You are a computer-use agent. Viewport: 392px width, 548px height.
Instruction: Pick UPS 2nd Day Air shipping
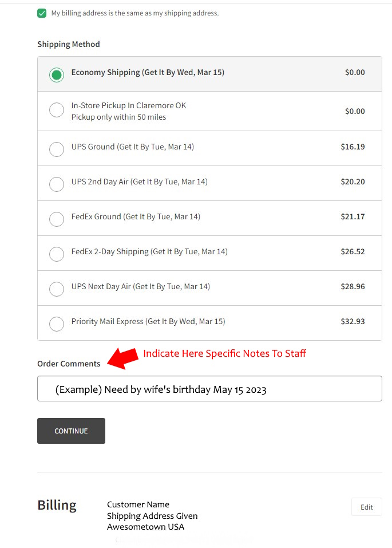pos(57,184)
